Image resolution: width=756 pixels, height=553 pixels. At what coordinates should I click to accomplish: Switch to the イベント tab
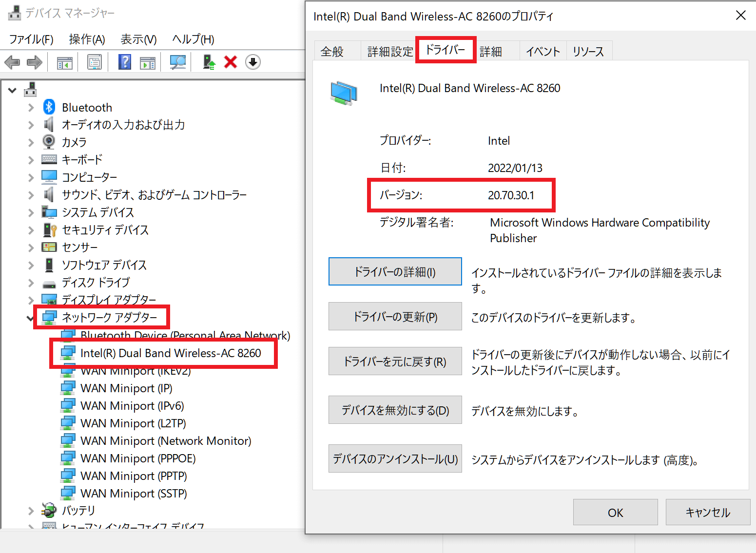pyautogui.click(x=543, y=51)
